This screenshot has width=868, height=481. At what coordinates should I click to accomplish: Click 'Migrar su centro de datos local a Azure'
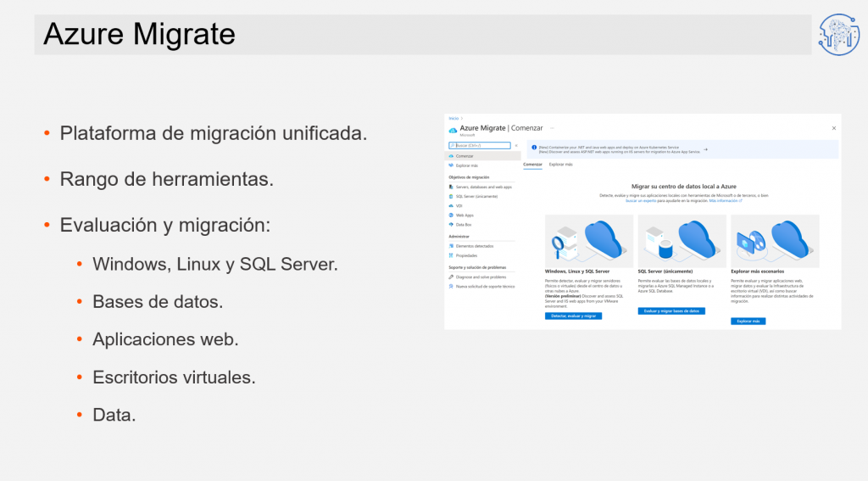[684, 187]
